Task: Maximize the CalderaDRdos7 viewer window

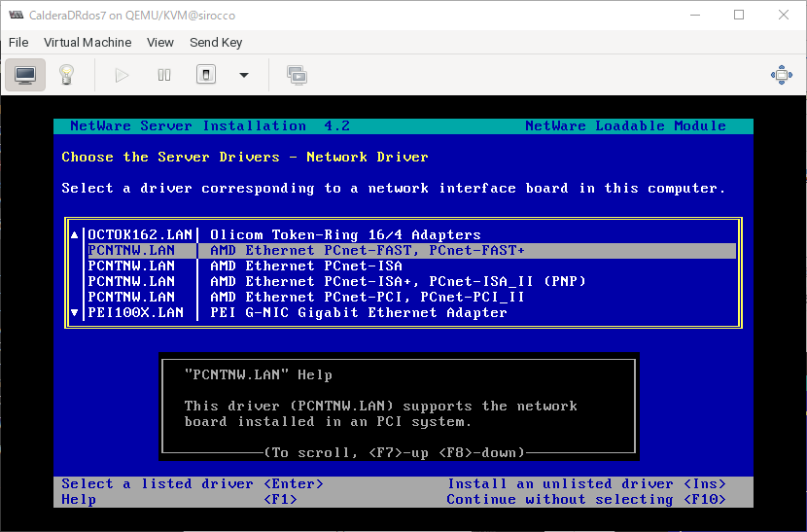Action: coord(739,15)
